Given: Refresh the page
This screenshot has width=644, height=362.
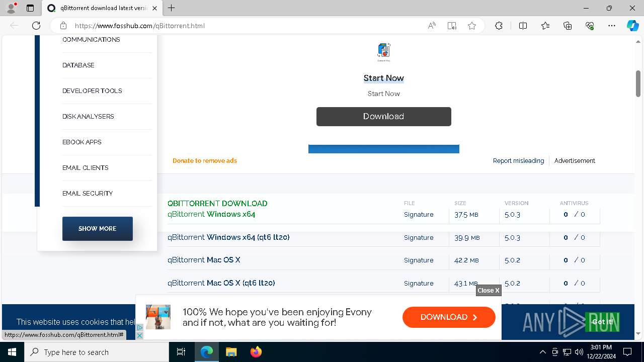Looking at the screenshot, I should point(36,26).
